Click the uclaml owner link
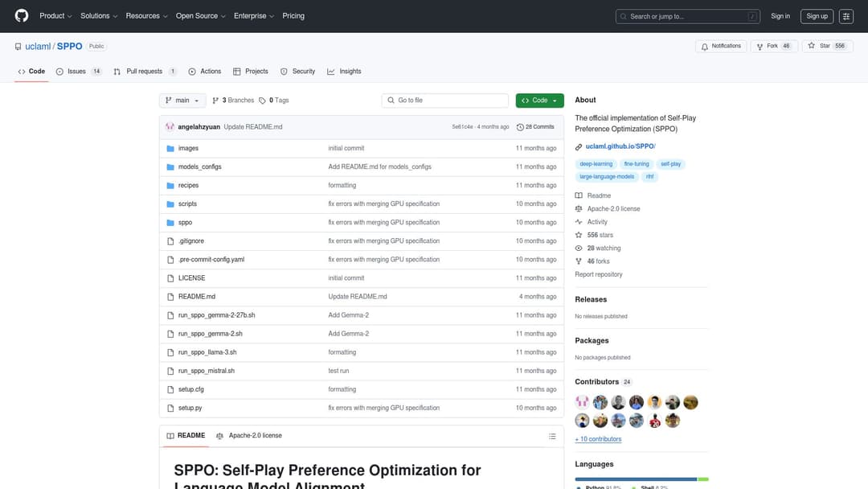This screenshot has width=868, height=489. tap(38, 47)
